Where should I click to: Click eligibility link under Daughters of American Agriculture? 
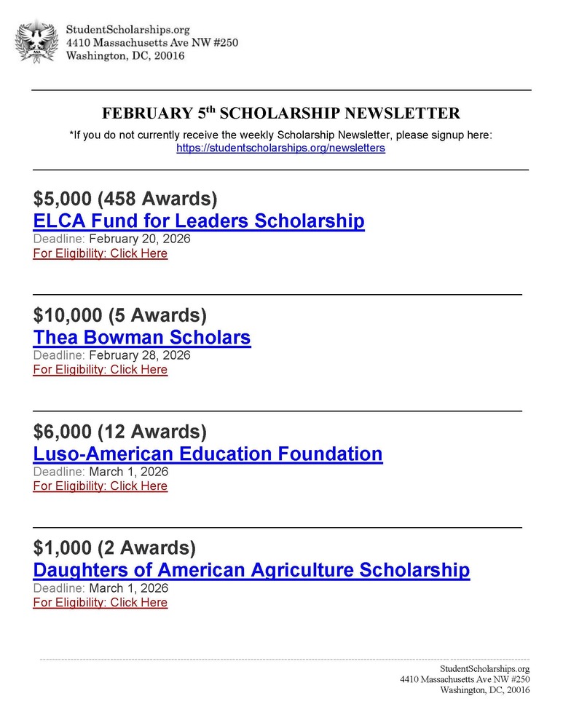[x=100, y=603]
